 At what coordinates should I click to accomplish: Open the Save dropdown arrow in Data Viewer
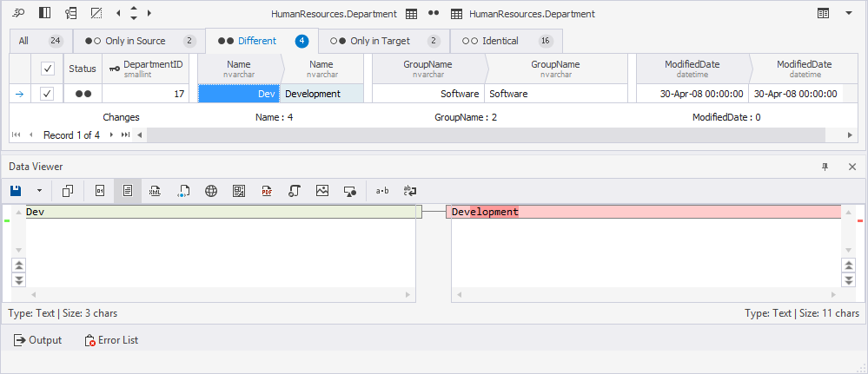click(x=38, y=190)
